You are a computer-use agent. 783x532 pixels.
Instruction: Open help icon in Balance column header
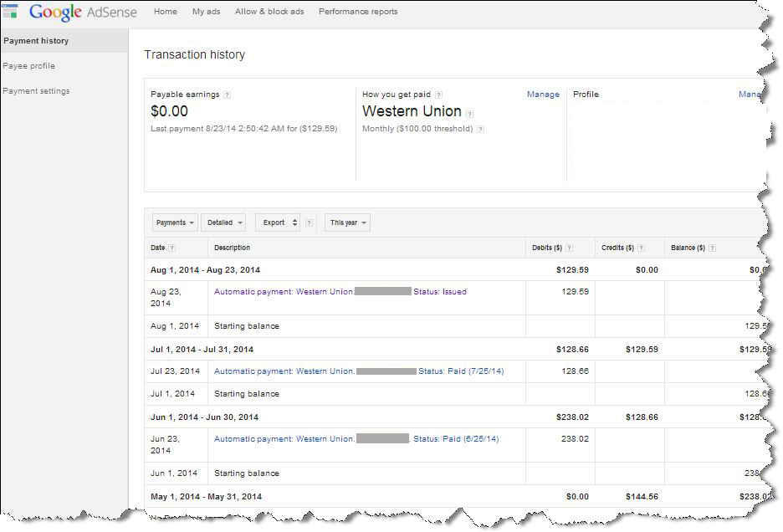tap(712, 248)
